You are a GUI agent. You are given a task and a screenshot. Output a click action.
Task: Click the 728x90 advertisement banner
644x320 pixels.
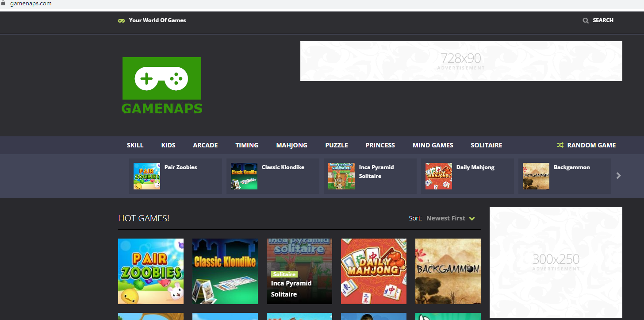point(461,61)
